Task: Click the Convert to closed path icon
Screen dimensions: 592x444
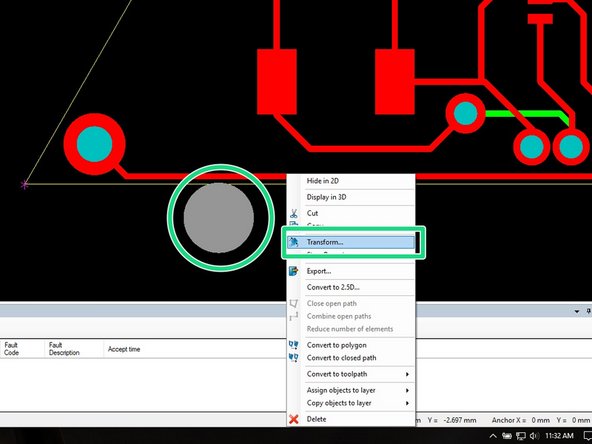Action: (293, 358)
